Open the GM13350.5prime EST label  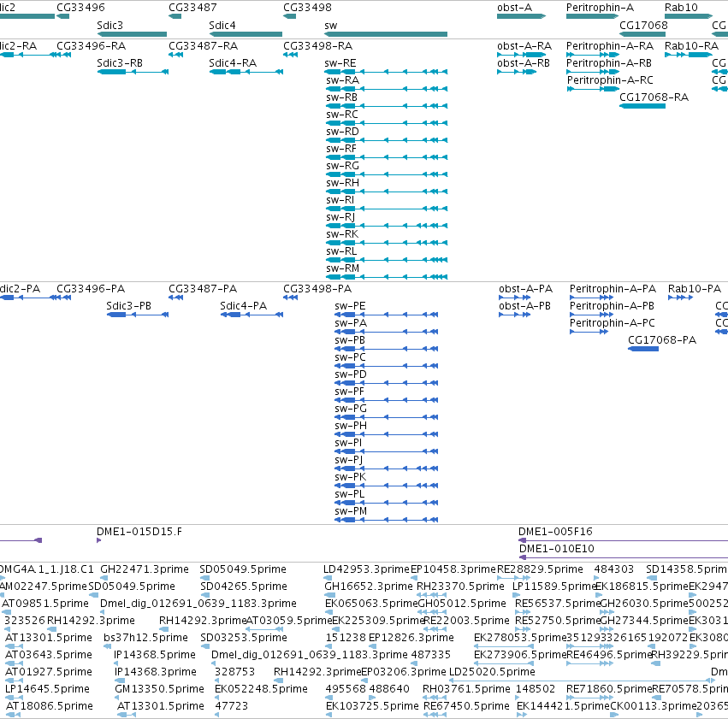[160, 689]
